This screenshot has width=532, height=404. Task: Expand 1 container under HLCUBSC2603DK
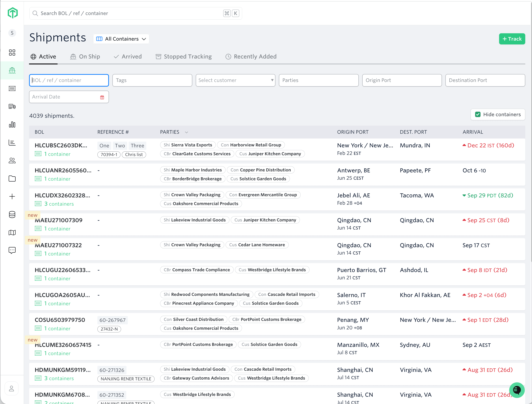(57, 154)
